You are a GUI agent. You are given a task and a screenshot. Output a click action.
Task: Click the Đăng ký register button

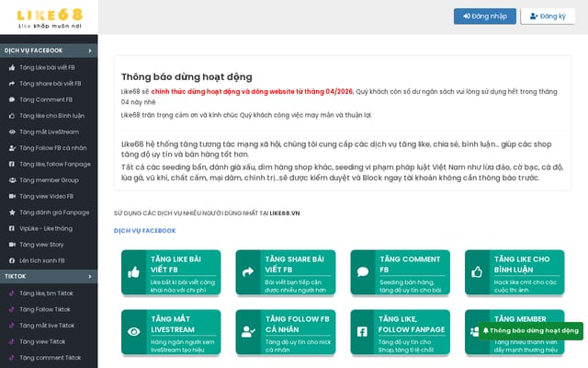(548, 17)
